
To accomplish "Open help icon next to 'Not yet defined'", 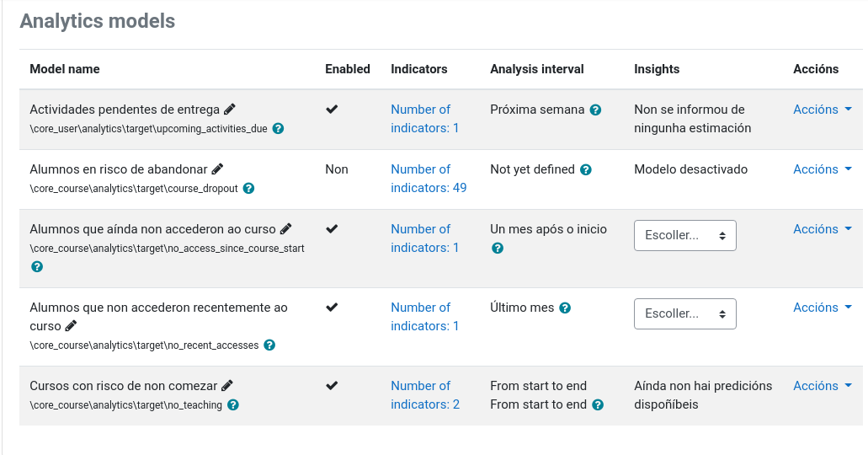I will click(586, 169).
